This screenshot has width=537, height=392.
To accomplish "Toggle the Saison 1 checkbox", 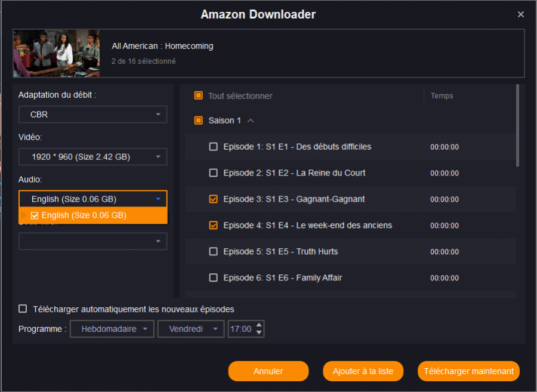I will coord(199,120).
